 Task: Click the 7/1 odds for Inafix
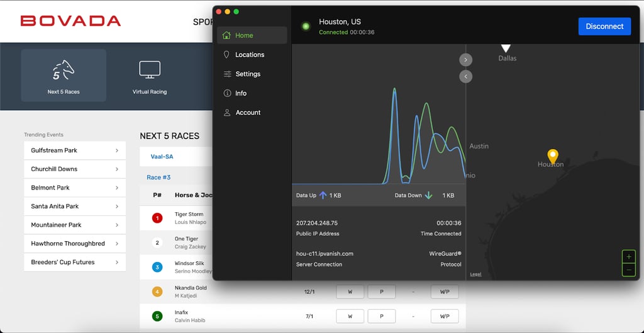[309, 316]
